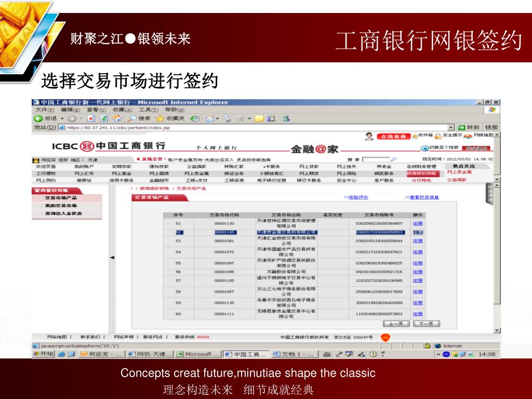Click the IE Refresh page icon
Image resolution: width=532 pixels, height=399 pixels.
pyautogui.click(x=104, y=118)
